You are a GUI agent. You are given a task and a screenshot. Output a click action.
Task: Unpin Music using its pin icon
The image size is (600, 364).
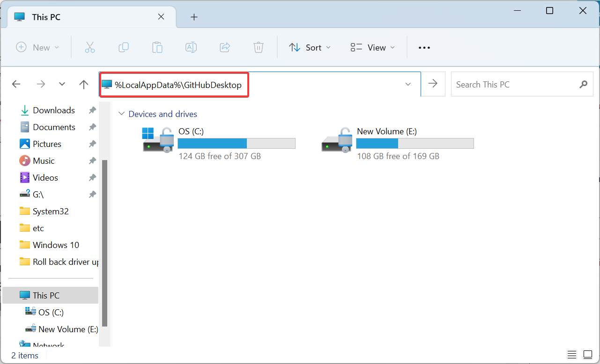point(93,161)
